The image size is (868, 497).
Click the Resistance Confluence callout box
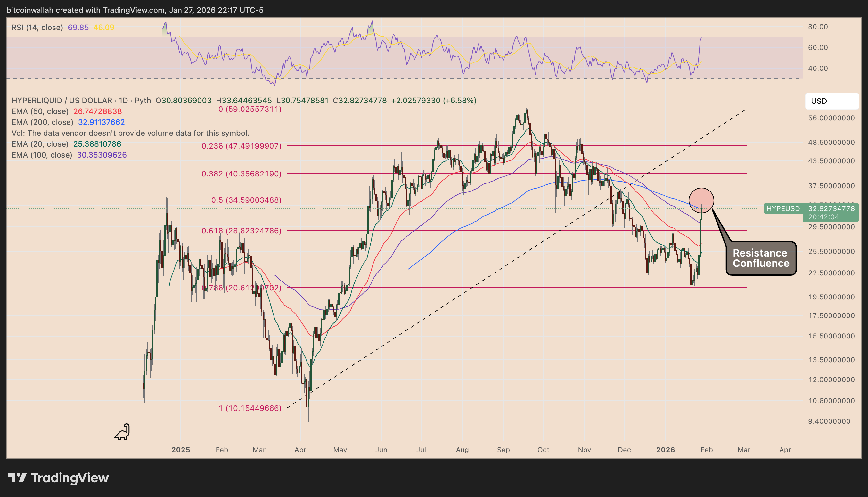(x=761, y=258)
